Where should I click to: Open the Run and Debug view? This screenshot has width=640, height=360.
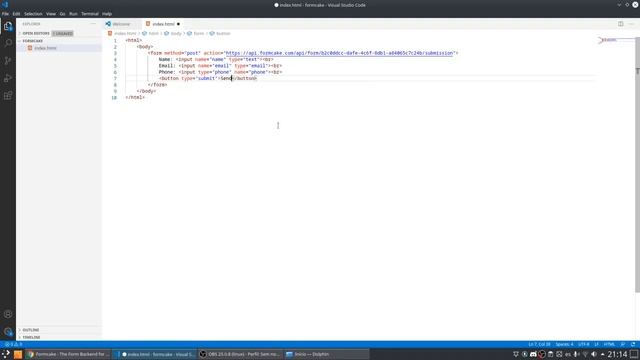pos(8,78)
